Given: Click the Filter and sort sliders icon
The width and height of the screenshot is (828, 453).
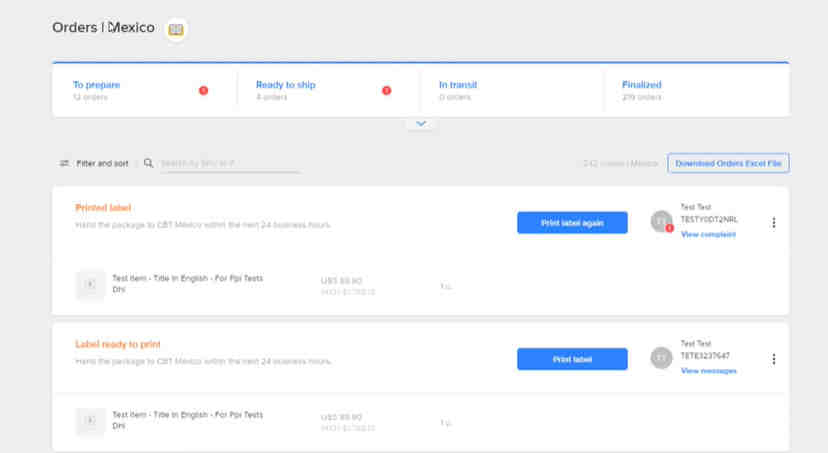Looking at the screenshot, I should coord(65,163).
